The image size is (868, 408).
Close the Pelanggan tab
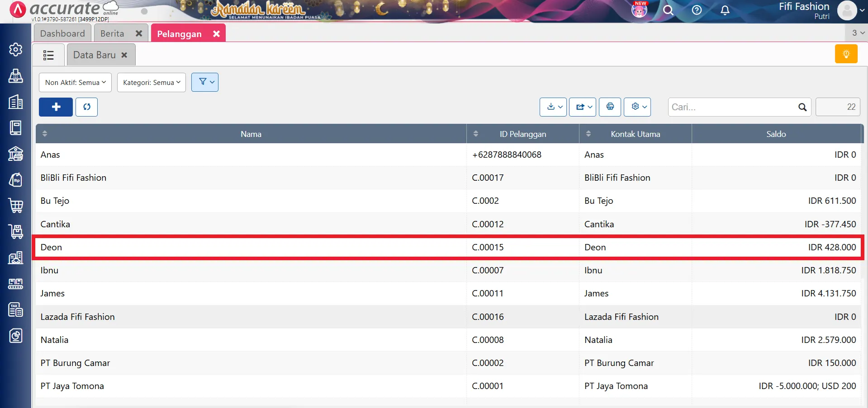[x=217, y=34]
